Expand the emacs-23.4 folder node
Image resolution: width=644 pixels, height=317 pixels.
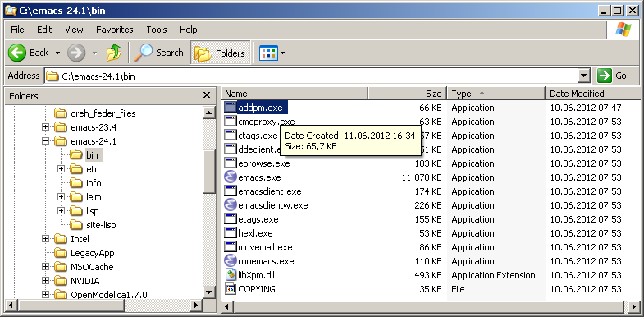point(46,127)
